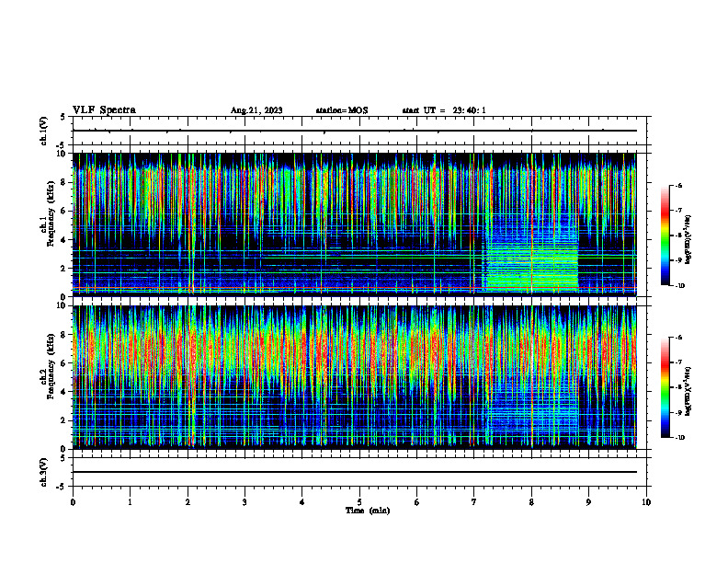
Task: Click the ch.1 frequency spectrogram panel
Action: click(x=354, y=224)
